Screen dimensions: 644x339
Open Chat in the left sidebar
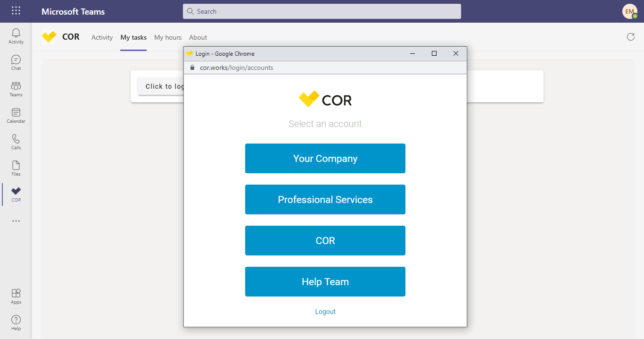point(16,62)
